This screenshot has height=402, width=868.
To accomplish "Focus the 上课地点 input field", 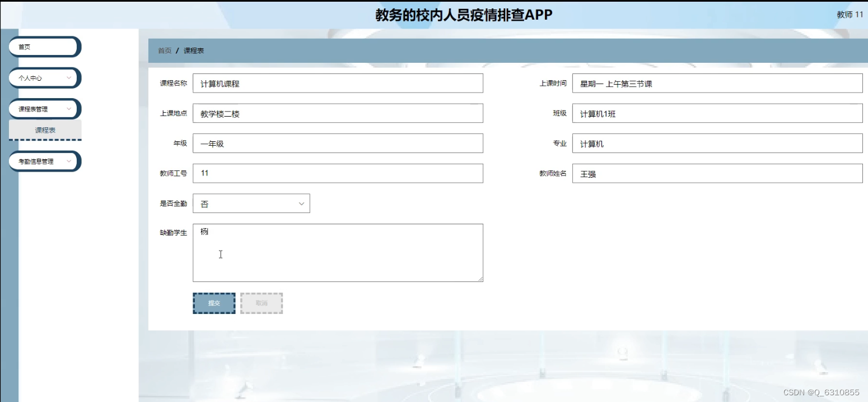I will click(x=338, y=113).
